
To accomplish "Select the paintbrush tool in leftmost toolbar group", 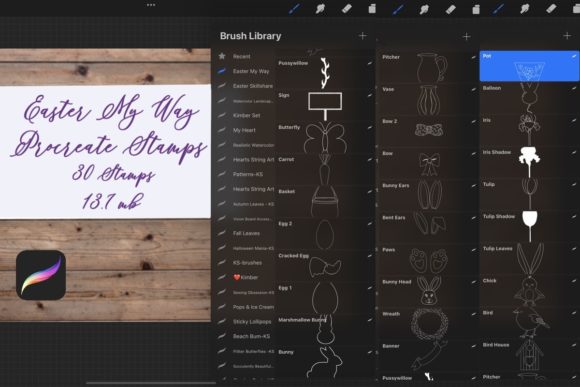I will [x=294, y=8].
